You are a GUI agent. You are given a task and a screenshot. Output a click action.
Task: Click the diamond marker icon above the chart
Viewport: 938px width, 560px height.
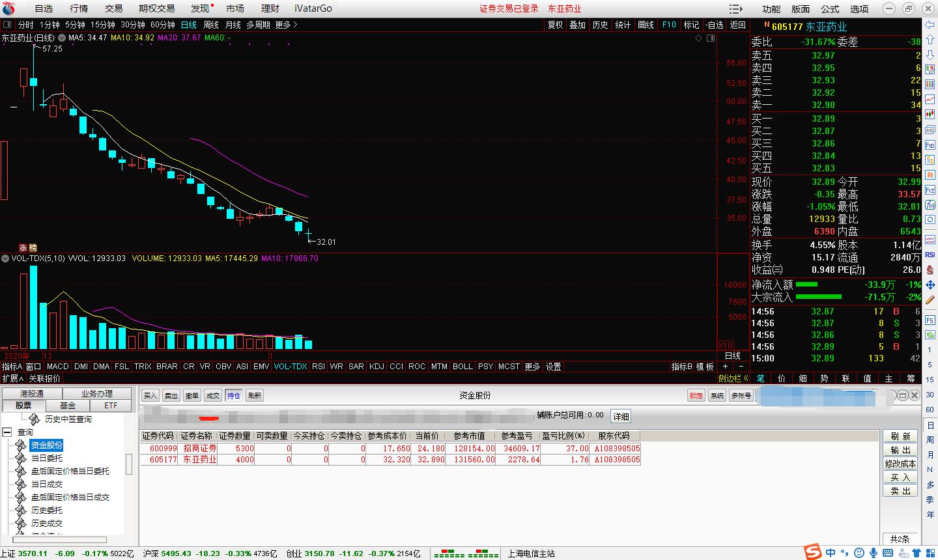[699, 38]
